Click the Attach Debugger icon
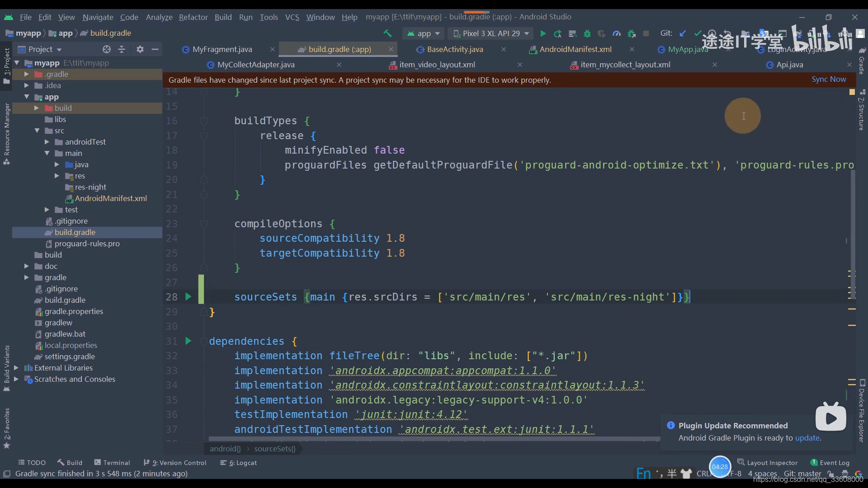This screenshot has height=488, width=868. [632, 33]
